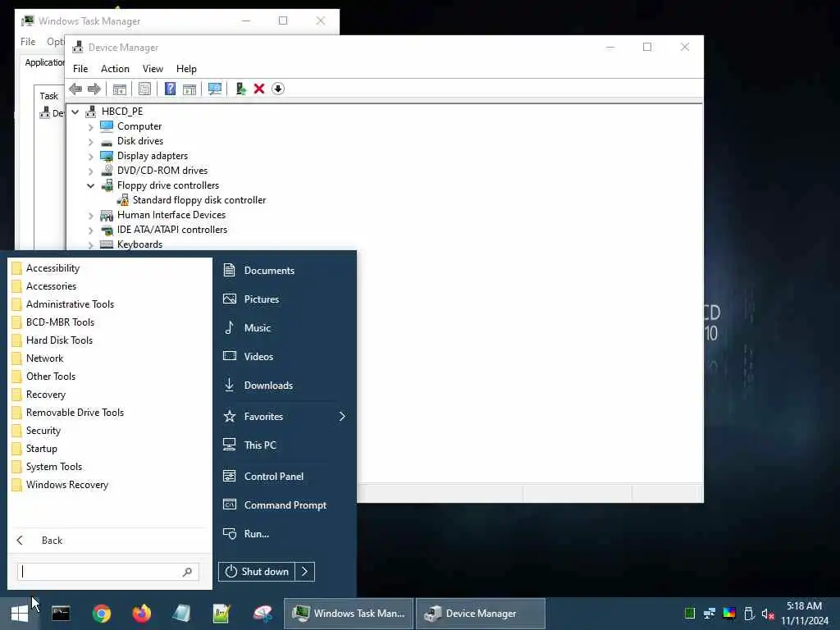This screenshot has height=630, width=840.
Task: Open the Windows Recovery folder
Action: pyautogui.click(x=67, y=485)
